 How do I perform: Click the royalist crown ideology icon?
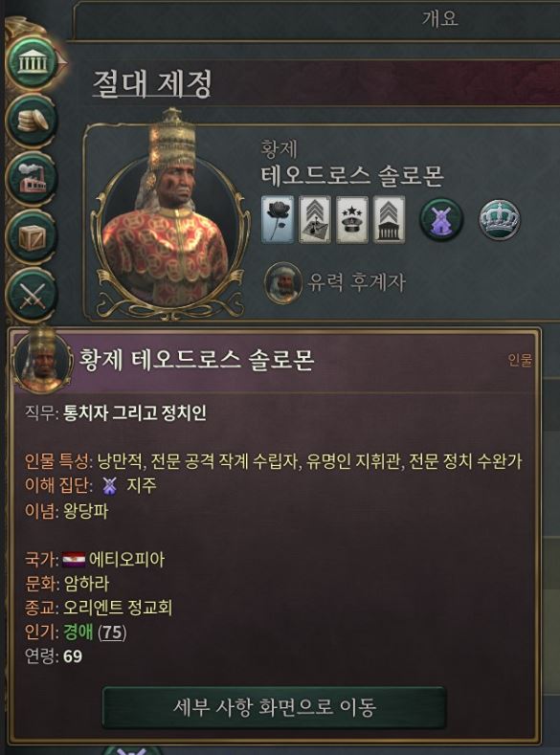tap(500, 219)
